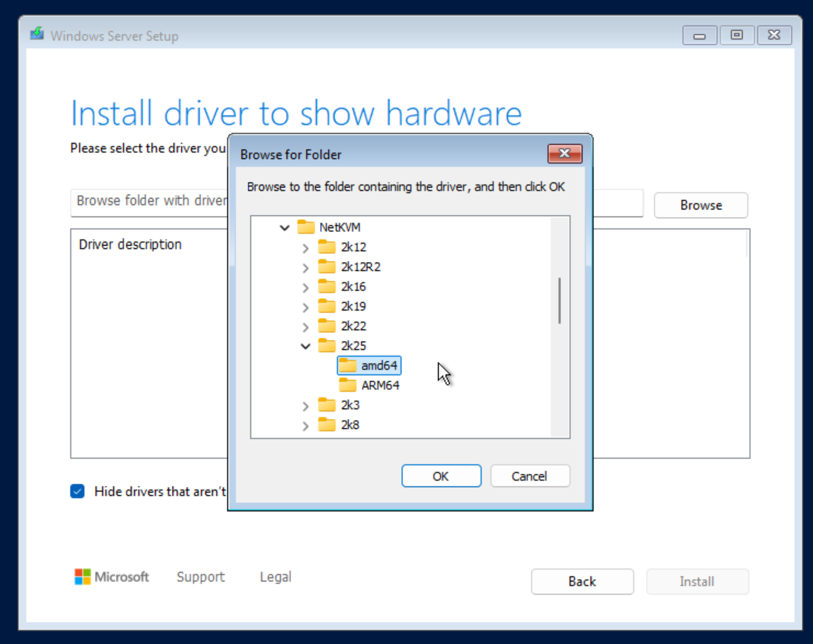813x644 pixels.
Task: Click the Microsoft logo
Action: [x=112, y=577]
